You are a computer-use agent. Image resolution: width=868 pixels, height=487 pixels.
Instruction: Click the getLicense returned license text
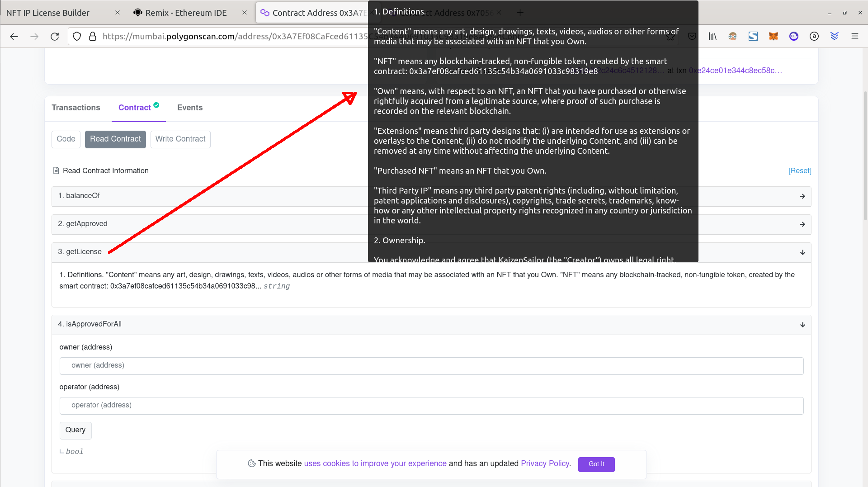point(427,280)
